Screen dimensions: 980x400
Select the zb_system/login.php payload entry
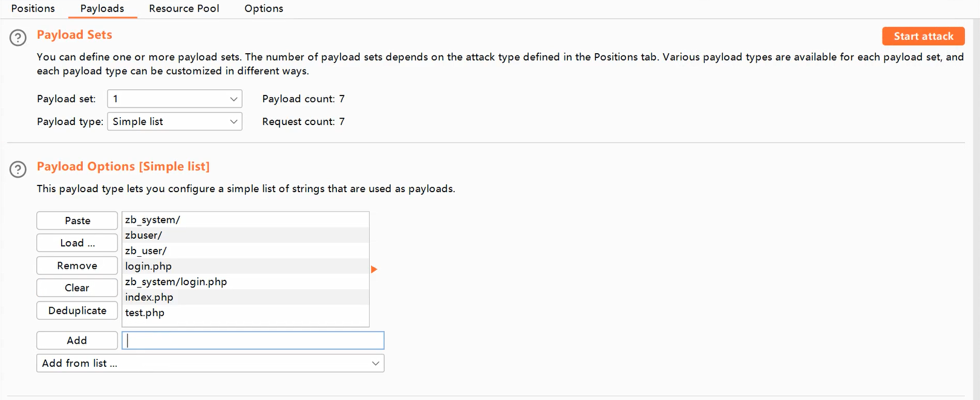click(176, 282)
